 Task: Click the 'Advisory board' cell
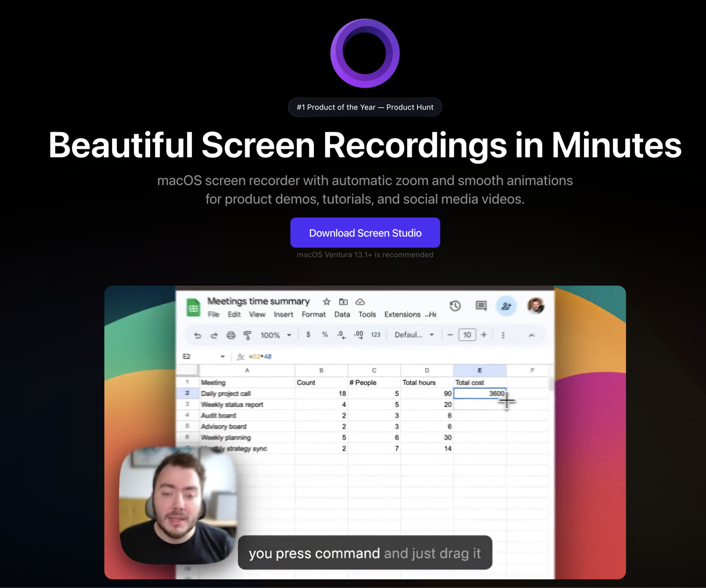247,426
